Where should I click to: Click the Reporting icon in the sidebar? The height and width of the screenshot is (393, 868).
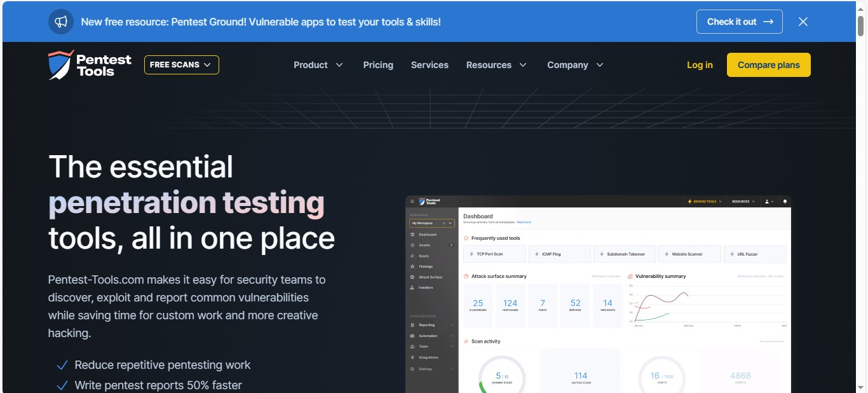pyautogui.click(x=412, y=325)
